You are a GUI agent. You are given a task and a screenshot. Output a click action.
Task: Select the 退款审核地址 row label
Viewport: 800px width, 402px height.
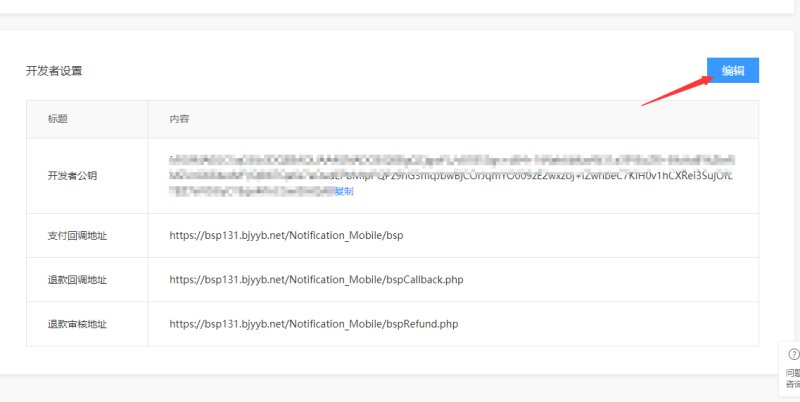tap(72, 324)
